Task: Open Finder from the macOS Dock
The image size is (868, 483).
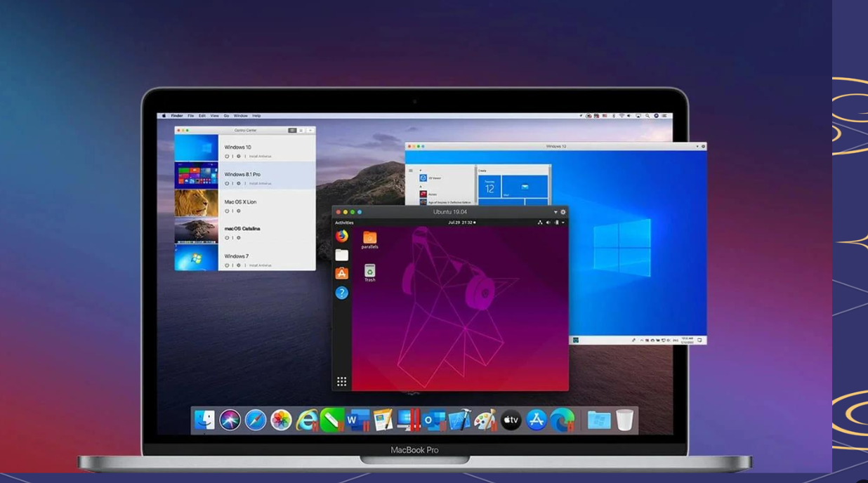Action: pyautogui.click(x=204, y=420)
